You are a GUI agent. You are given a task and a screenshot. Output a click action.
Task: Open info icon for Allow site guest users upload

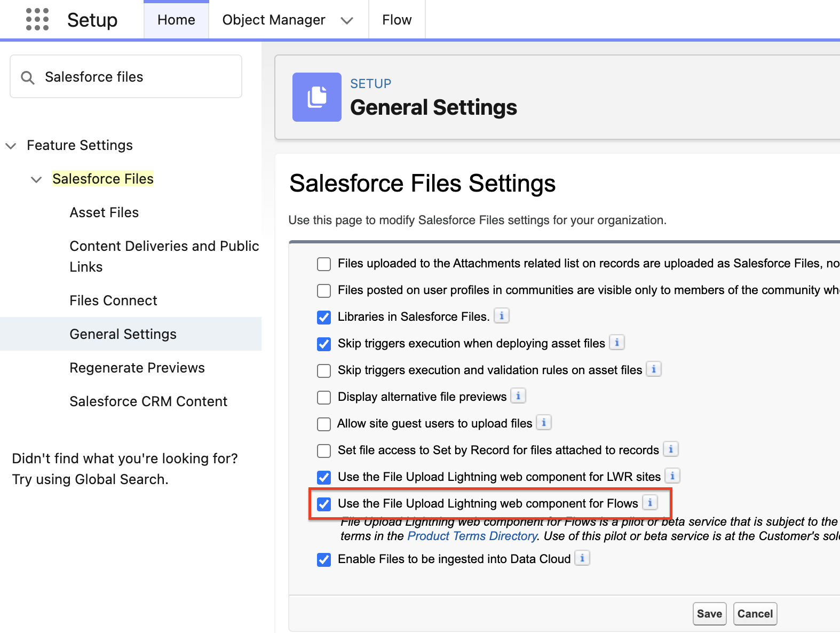[x=544, y=423]
